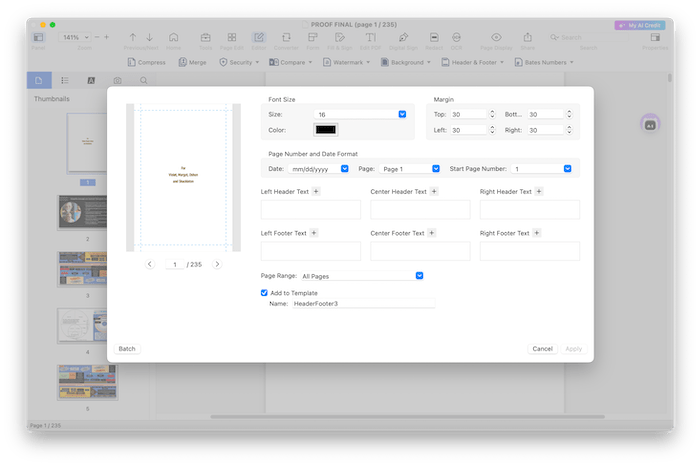Click the Top margin stepper arrows
Screen dimensions: 700x466
pyautogui.click(x=488, y=115)
